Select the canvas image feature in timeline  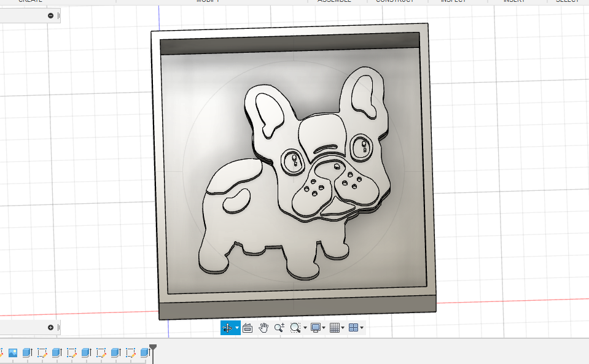13,353
